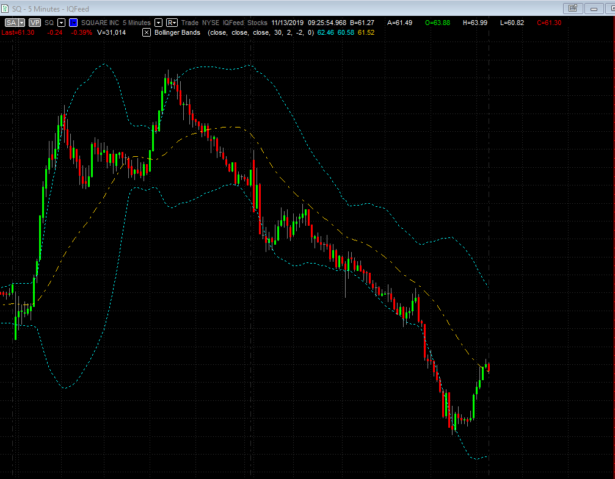This screenshot has height=479, width=615.
Task: Click the Last price readout in red
Action: [x=18, y=33]
